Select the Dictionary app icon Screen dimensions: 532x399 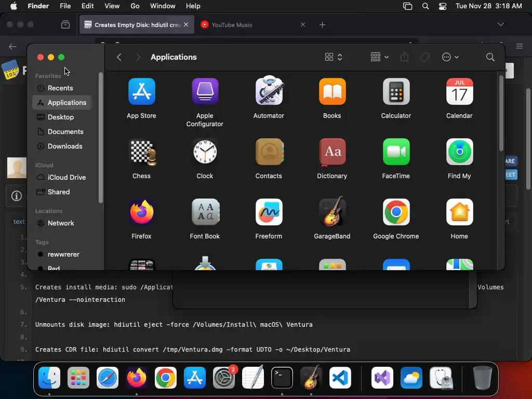332,152
